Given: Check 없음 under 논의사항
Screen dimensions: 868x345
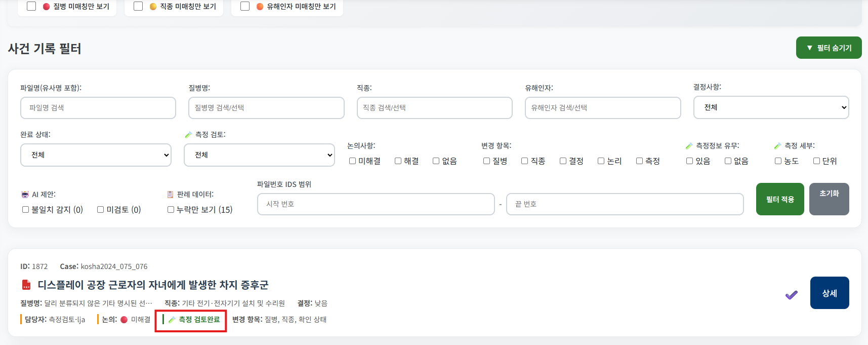Looking at the screenshot, I should click(x=436, y=161).
